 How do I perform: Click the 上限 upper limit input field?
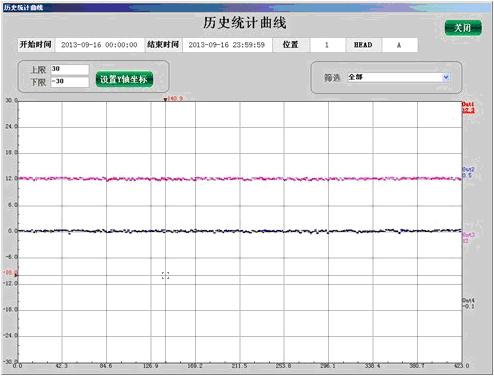70,69
